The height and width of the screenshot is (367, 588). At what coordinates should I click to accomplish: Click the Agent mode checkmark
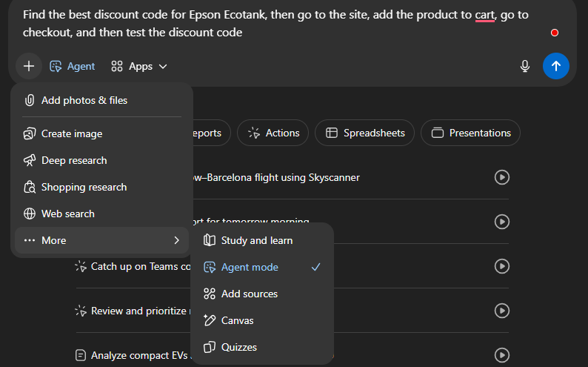(x=316, y=267)
